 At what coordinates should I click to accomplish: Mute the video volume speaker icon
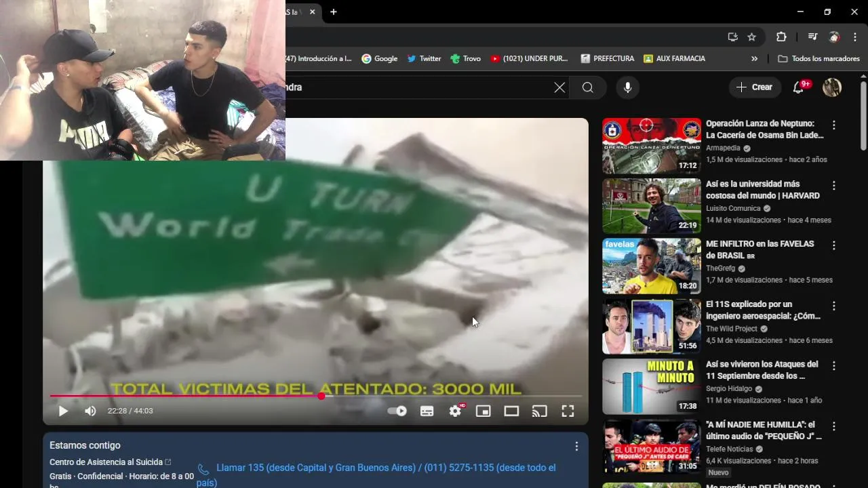click(x=90, y=411)
